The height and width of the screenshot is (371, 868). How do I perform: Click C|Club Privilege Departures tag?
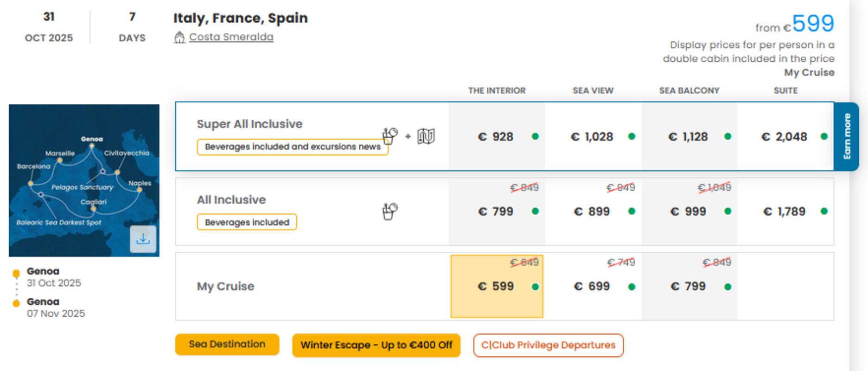point(549,345)
